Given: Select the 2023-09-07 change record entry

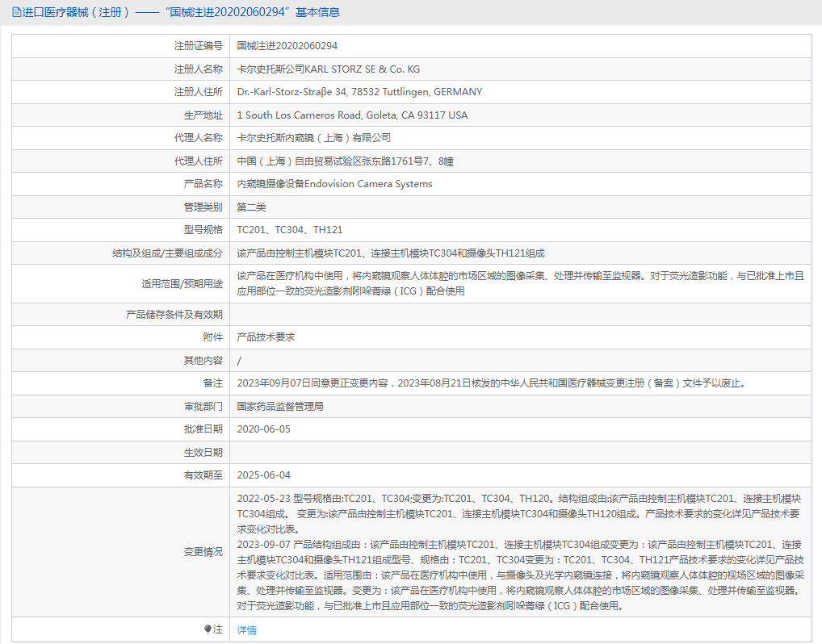Looking at the screenshot, I should [521, 575].
